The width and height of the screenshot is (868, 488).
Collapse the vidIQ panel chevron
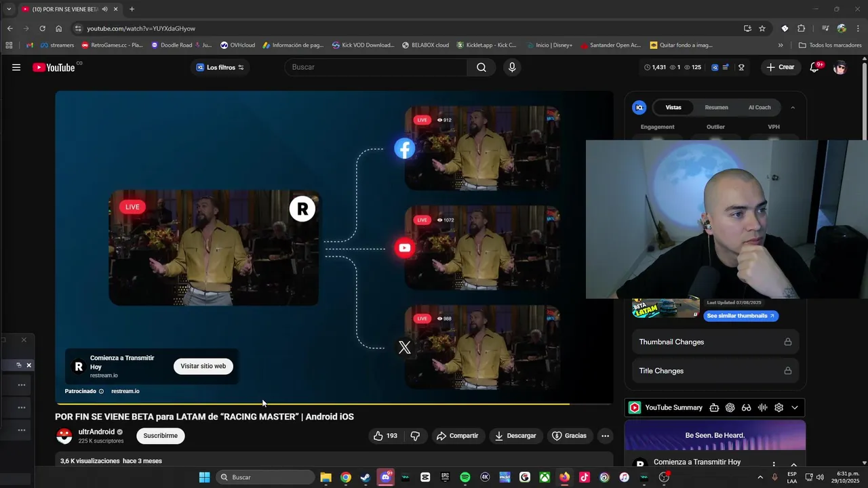(793, 107)
